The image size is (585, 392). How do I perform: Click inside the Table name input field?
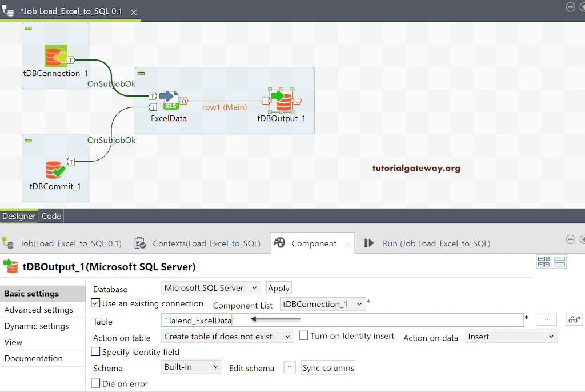[x=286, y=320]
